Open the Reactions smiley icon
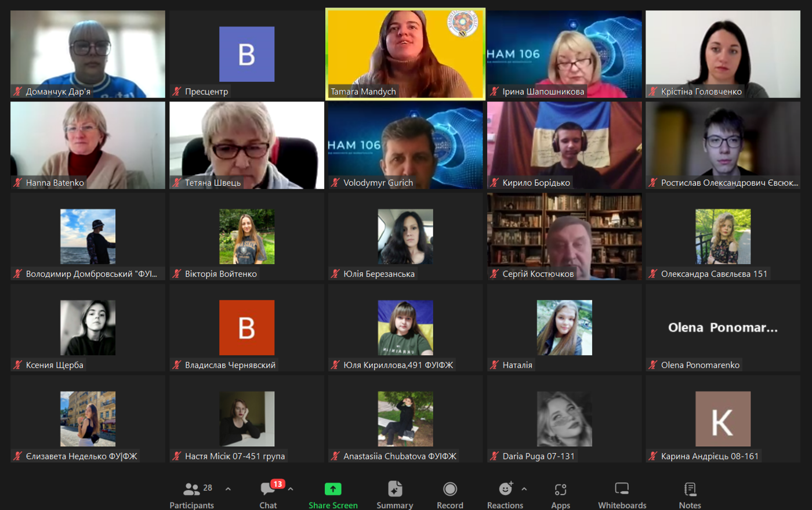 coord(506,489)
